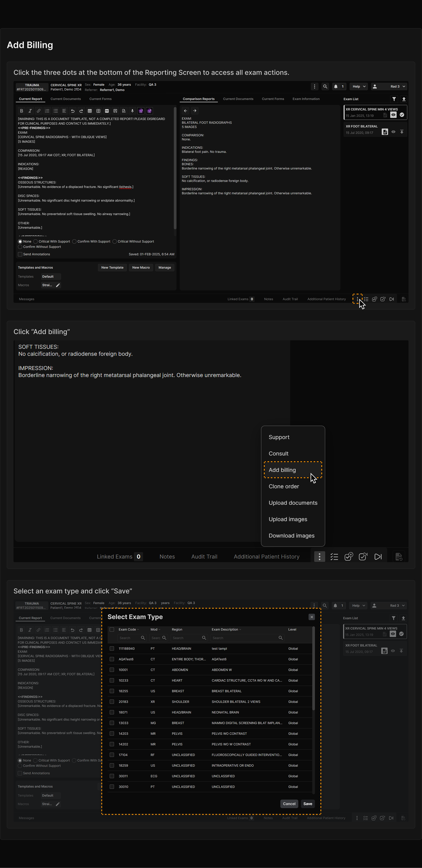Select first screenshot's Confirm With Support radio
The width and height of the screenshot is (422, 868).
[74, 242]
